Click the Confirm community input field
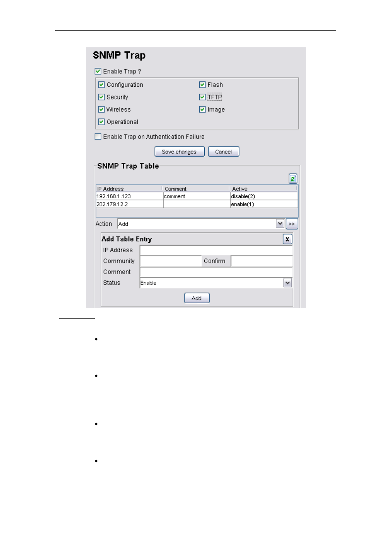The height and width of the screenshot is (555, 392). tap(262, 261)
